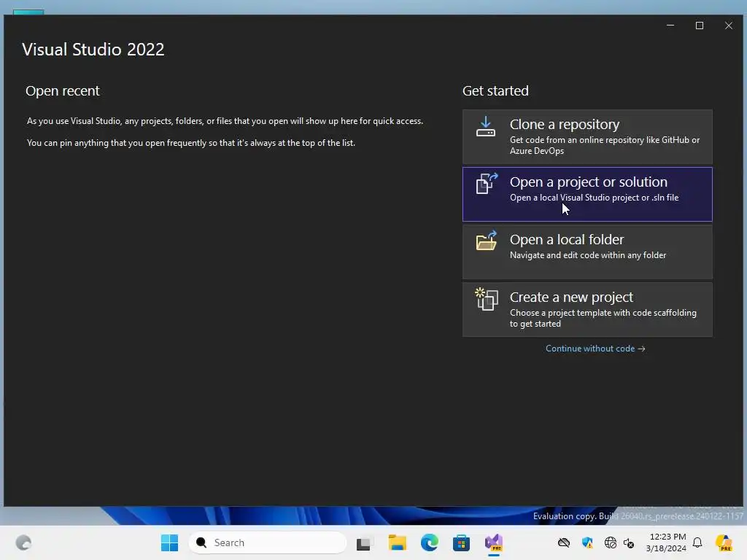Image resolution: width=747 pixels, height=560 pixels.
Task: Click 'As you use Visual Studio' hint text
Action: point(225,121)
